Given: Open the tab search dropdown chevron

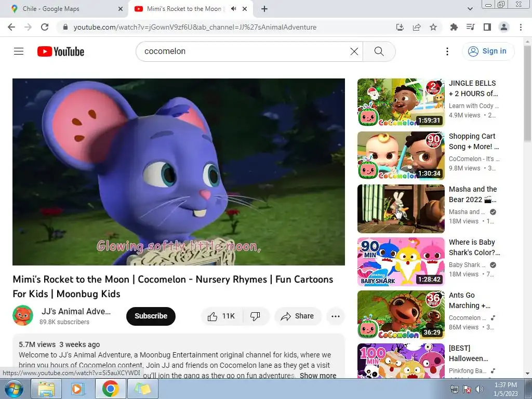Looking at the screenshot, I should [470, 9].
